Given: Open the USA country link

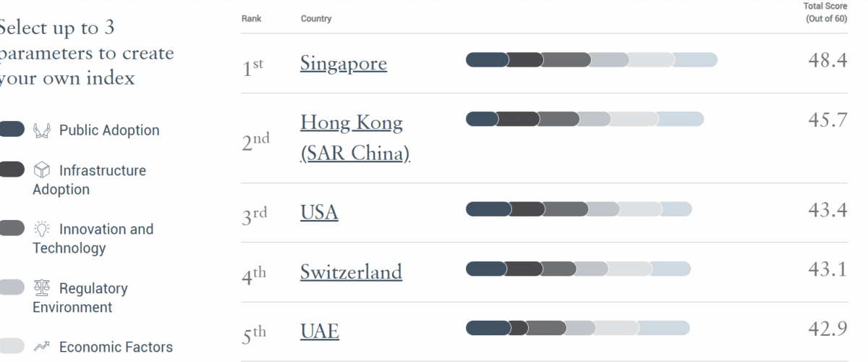Looking at the screenshot, I should click(x=319, y=213).
